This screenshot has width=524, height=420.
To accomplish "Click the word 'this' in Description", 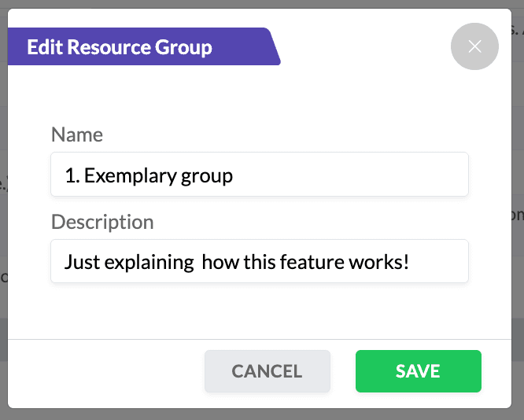I will click(258, 261).
